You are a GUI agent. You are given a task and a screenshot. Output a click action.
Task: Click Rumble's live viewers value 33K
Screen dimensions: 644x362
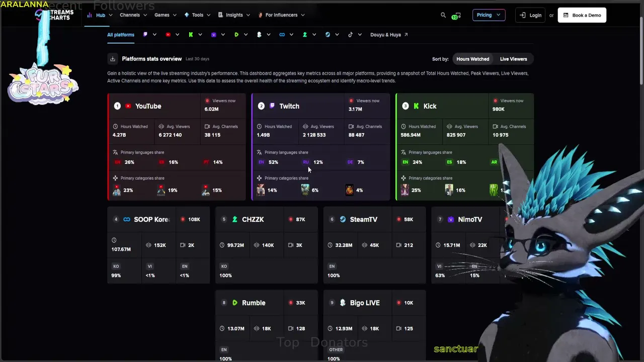pyautogui.click(x=300, y=303)
